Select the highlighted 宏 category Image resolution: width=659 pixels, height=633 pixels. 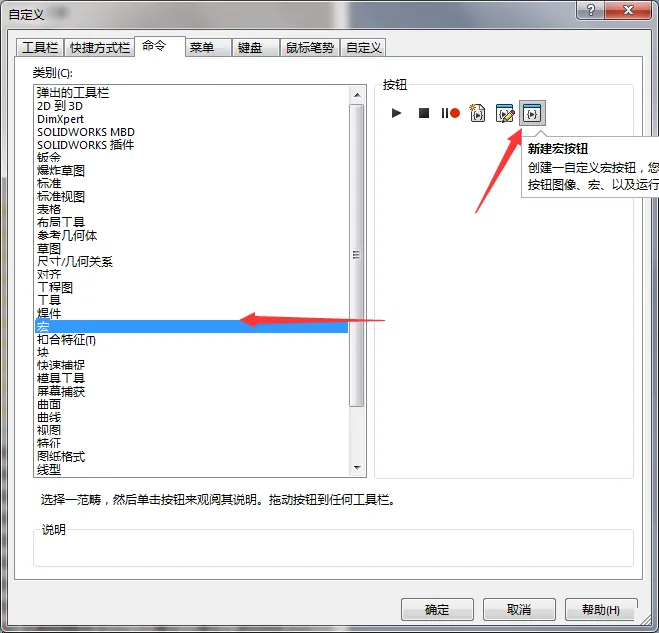[191, 327]
